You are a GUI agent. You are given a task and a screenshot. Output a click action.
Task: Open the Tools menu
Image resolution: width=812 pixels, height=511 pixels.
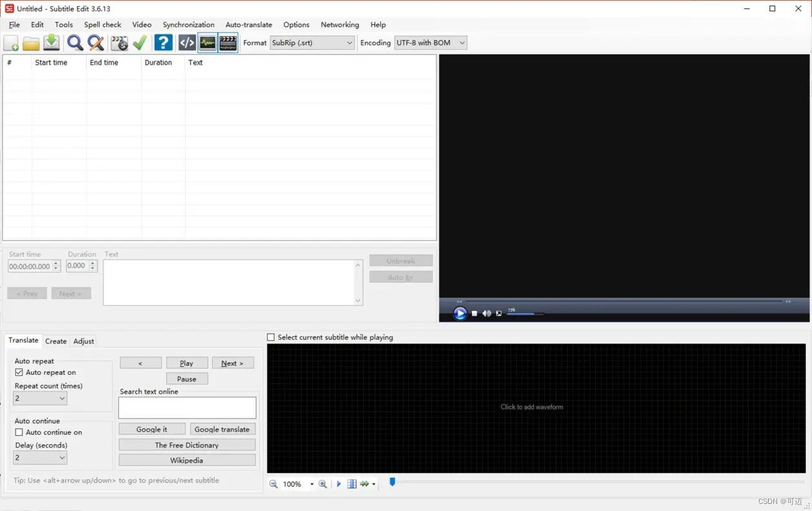[x=64, y=25]
